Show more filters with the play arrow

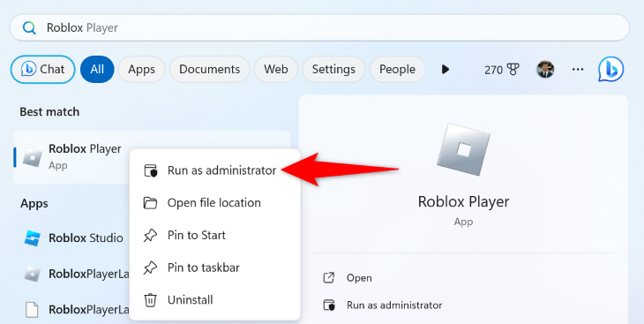tap(446, 70)
